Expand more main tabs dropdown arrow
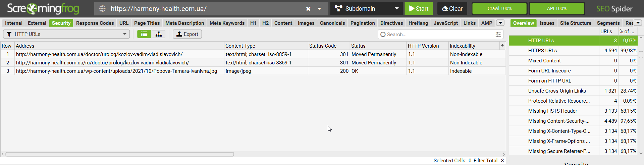Viewport: 644px width, 165px height. click(500, 23)
